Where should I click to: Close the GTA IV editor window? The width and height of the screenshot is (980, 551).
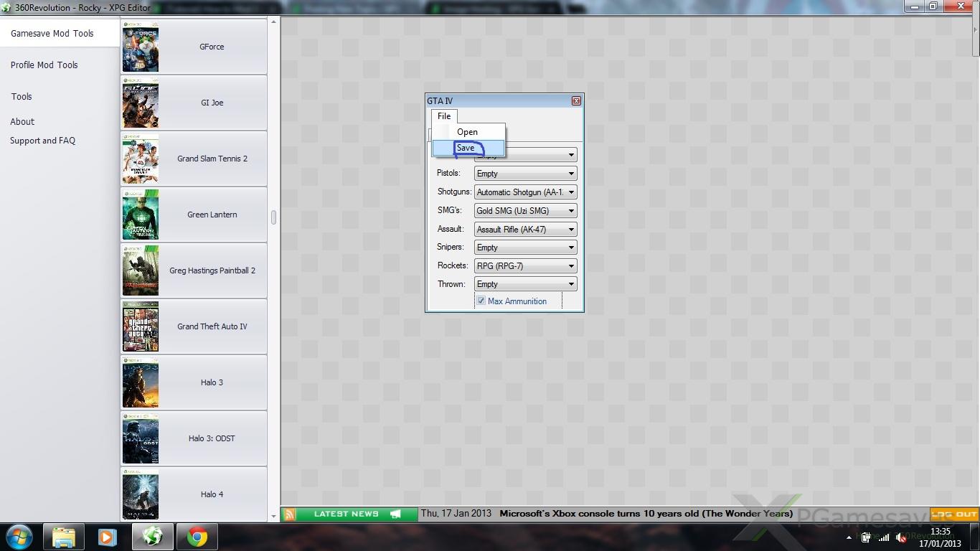576,101
